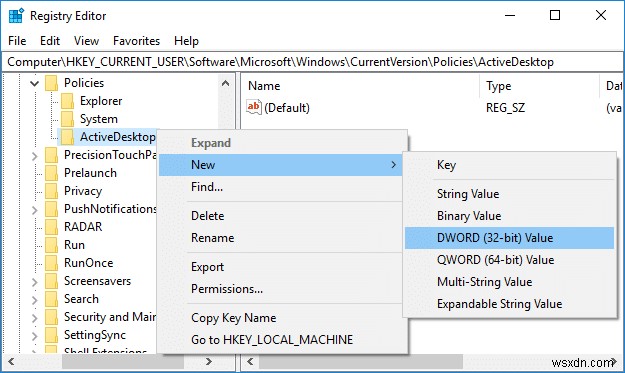
Task: Click the Search folder icon
Action: [52, 299]
